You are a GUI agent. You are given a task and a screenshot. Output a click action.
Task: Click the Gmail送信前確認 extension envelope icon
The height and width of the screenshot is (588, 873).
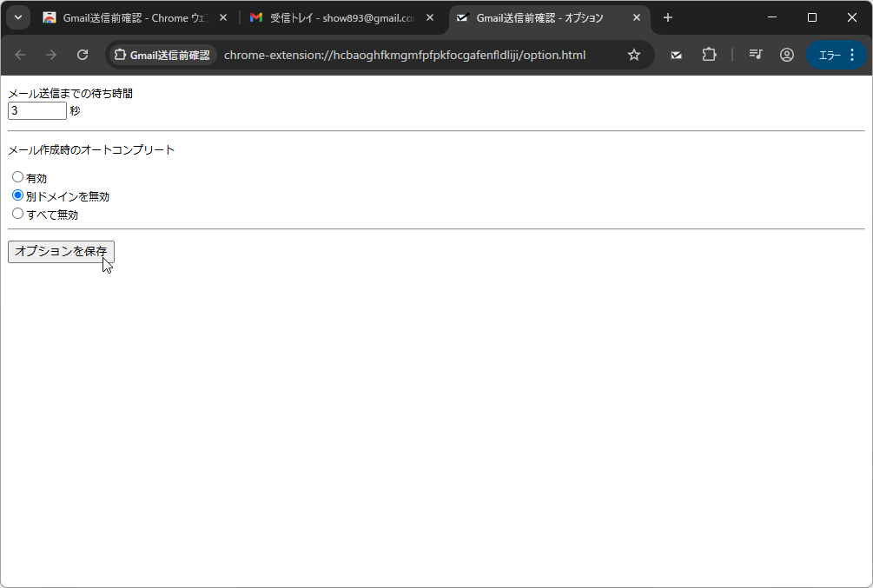676,54
